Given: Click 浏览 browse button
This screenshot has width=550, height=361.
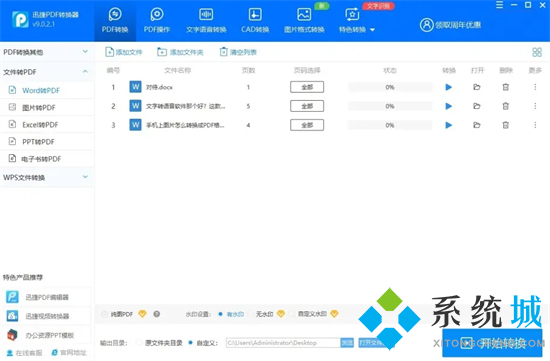Looking at the screenshot, I should (347, 343).
